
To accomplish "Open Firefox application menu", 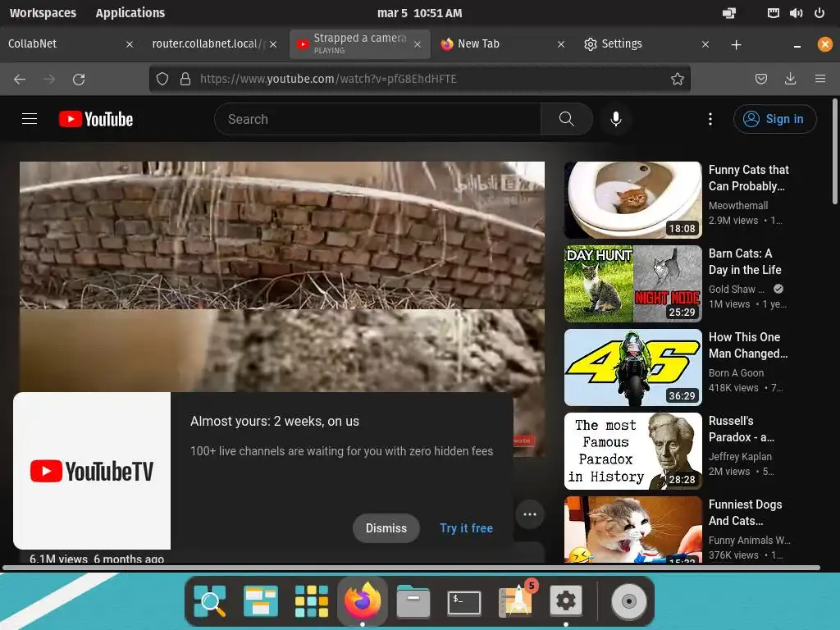I will coord(820,80).
